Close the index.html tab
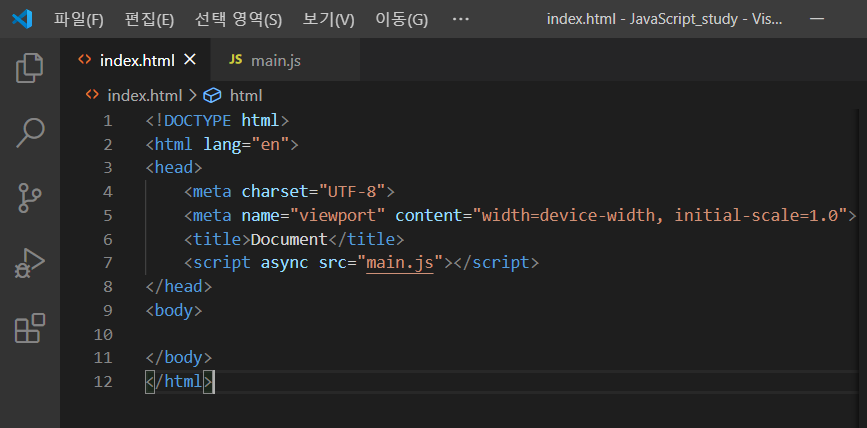867x428 pixels. click(x=190, y=59)
